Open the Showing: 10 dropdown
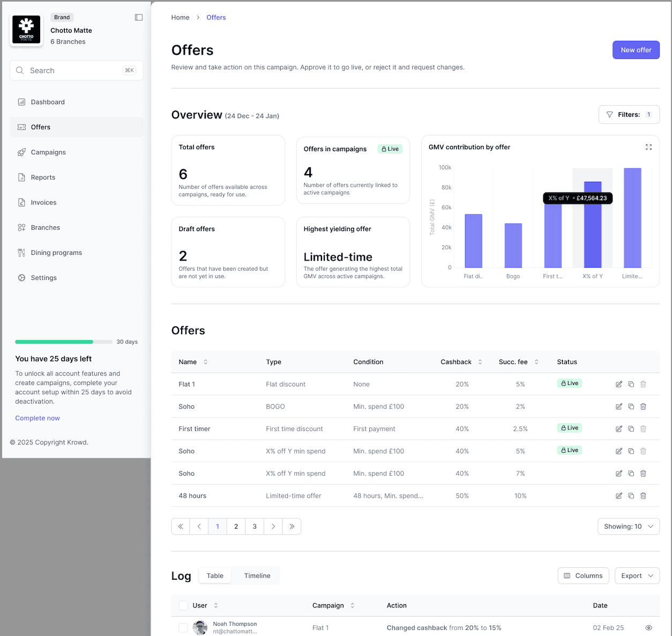The image size is (672, 636). click(628, 527)
